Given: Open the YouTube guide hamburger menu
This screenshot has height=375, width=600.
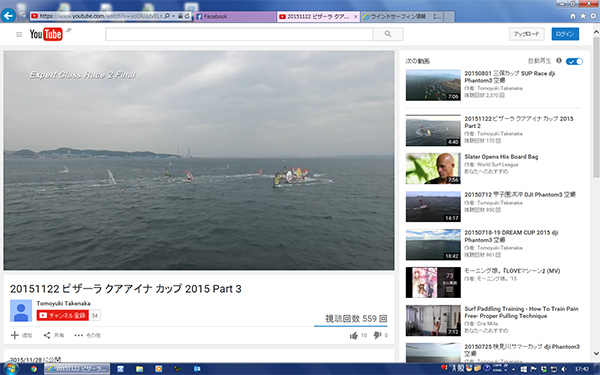Looking at the screenshot, I should coord(19,34).
